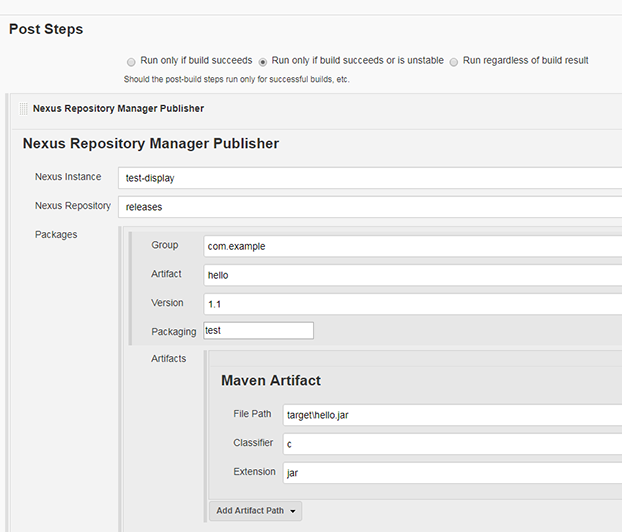Click the 'Nexus Repository' label
622x532 pixels.
pyautogui.click(x=73, y=206)
